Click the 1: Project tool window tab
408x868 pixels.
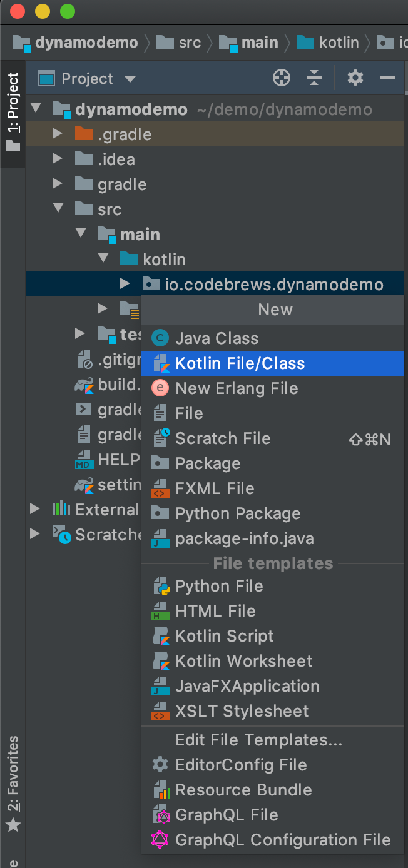point(13,113)
